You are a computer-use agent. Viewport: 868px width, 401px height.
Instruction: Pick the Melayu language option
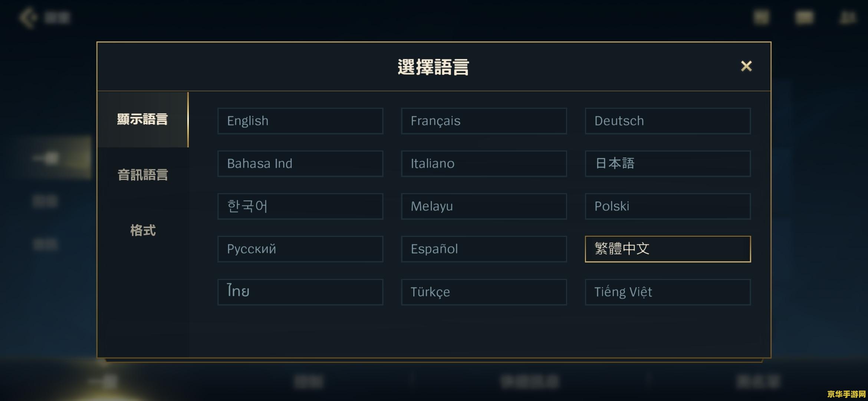point(484,206)
